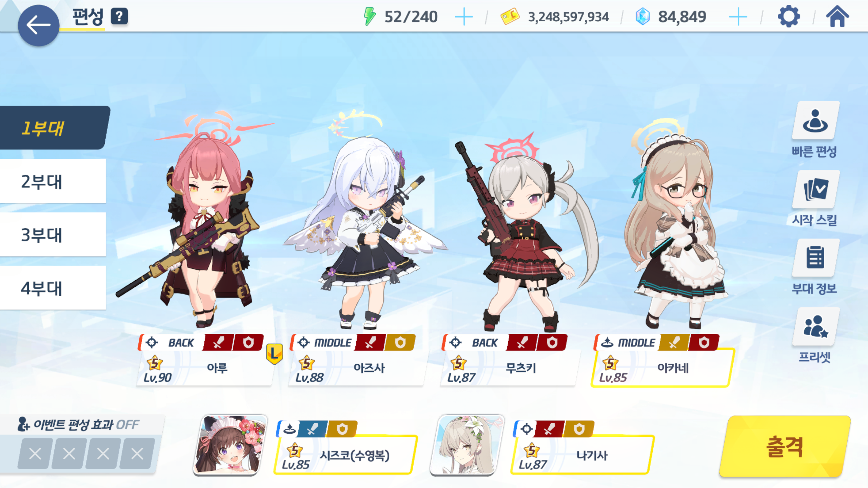Return to lobby via home icon
Screen dimensions: 868x488
[837, 16]
